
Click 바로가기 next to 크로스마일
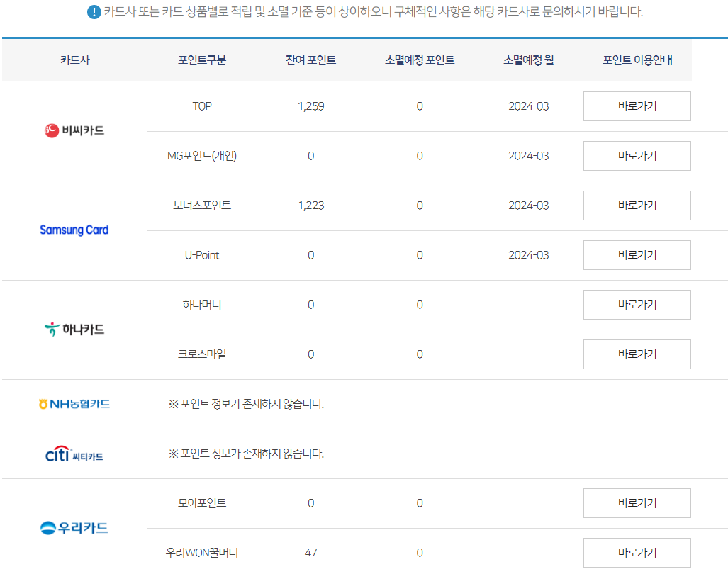coord(636,354)
